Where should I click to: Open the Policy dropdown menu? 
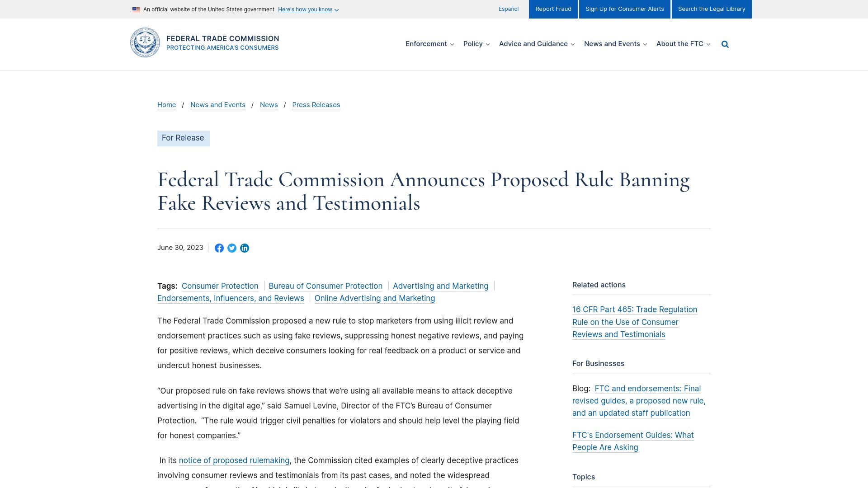pyautogui.click(x=476, y=44)
